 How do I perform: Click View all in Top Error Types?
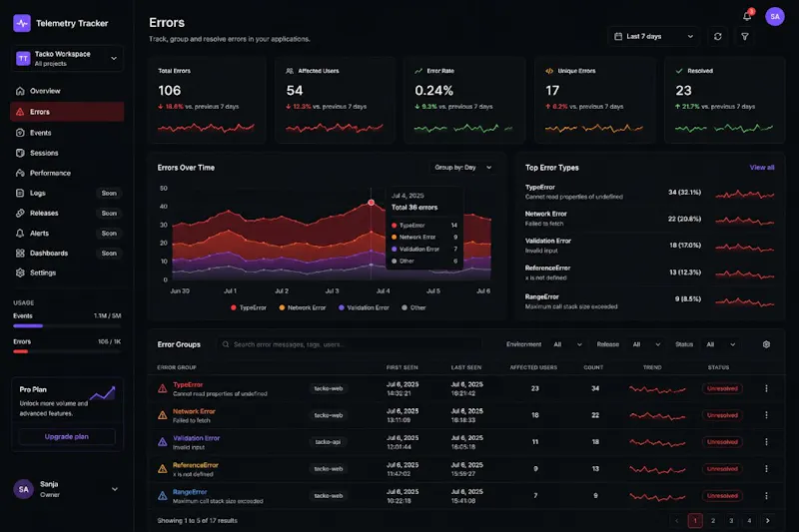point(762,168)
